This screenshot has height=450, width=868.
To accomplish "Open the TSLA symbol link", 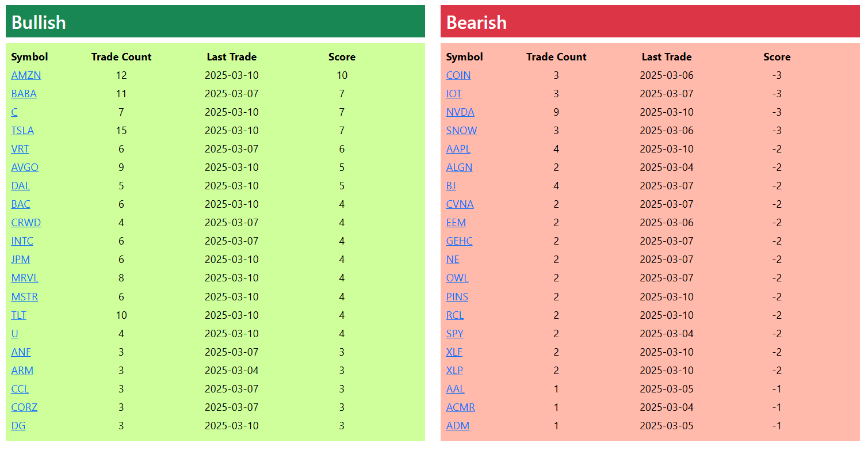I will (x=22, y=131).
